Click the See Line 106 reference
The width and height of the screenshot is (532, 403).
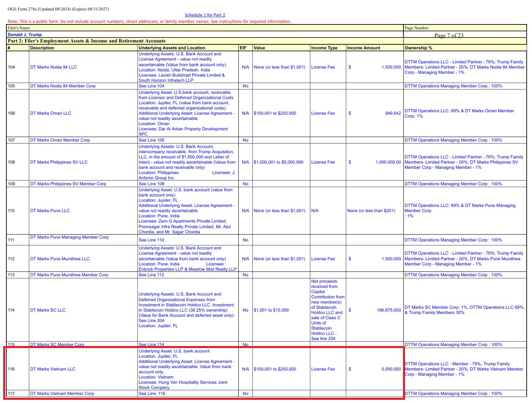pyautogui.click(x=151, y=140)
